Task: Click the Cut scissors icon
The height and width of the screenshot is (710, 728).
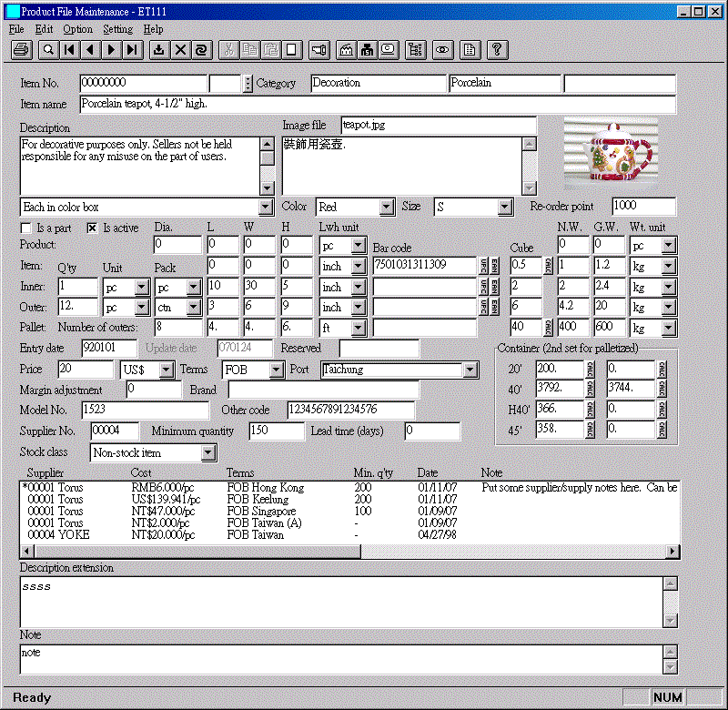Action: (228, 50)
